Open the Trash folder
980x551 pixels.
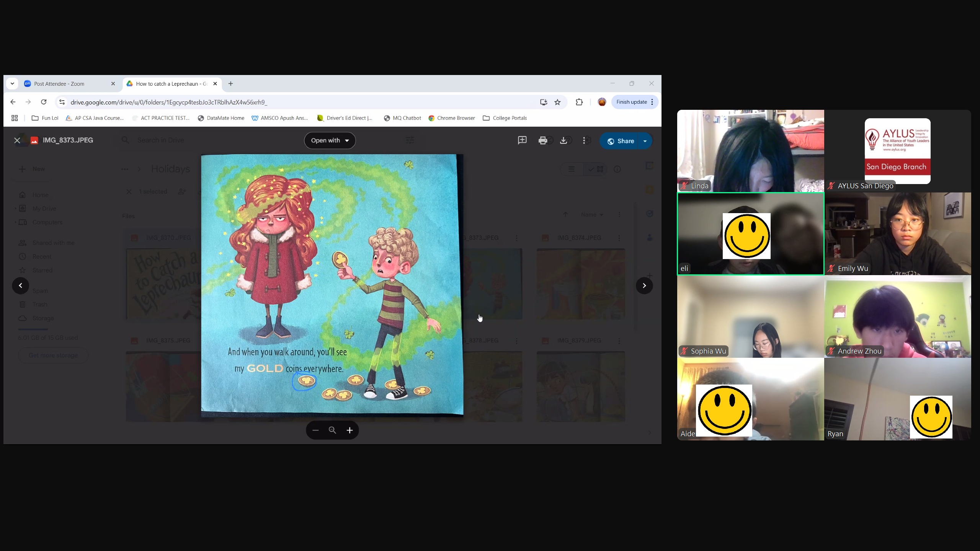coord(33,305)
